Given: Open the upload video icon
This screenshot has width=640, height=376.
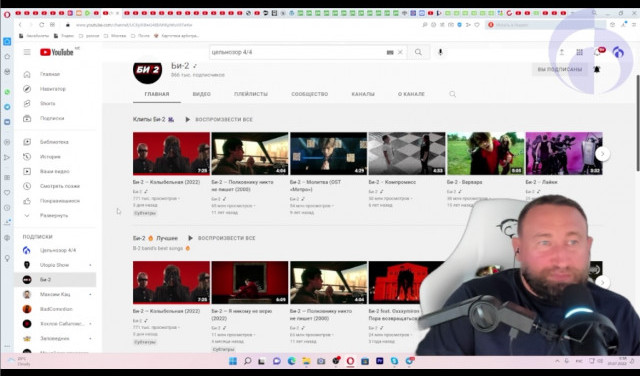Looking at the screenshot, I should click(562, 52).
